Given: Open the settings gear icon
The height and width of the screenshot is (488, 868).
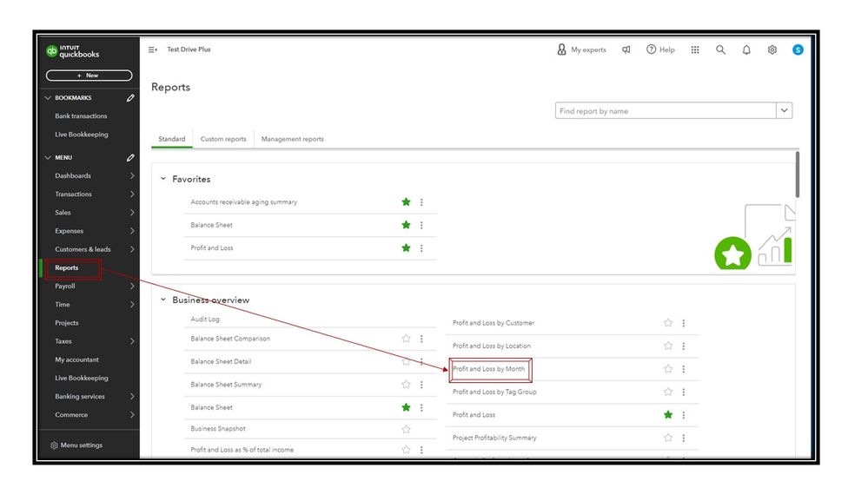Looking at the screenshot, I should click(x=772, y=49).
